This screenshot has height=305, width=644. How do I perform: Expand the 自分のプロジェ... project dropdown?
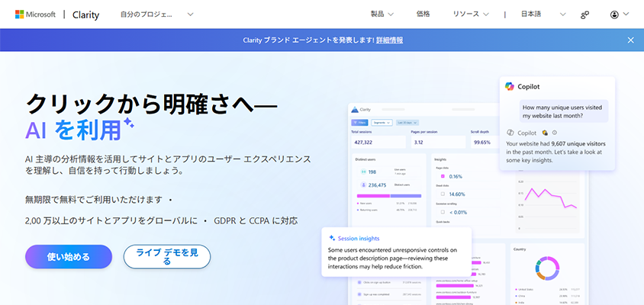156,14
